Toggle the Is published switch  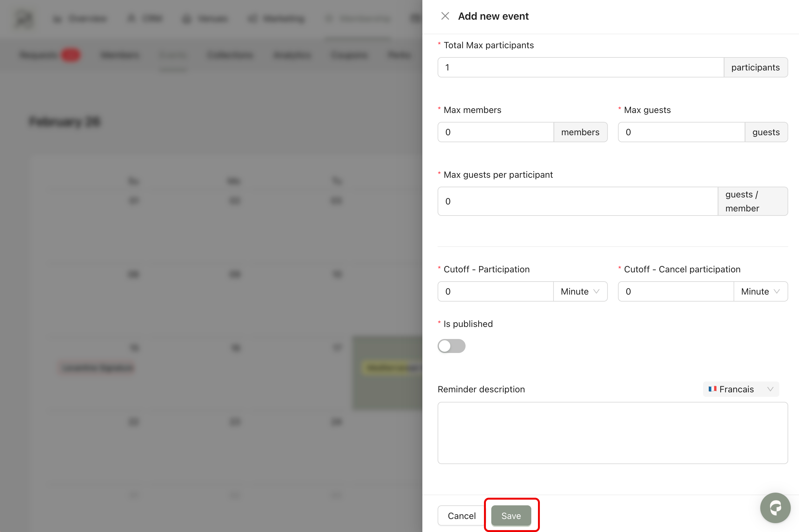pos(451,346)
